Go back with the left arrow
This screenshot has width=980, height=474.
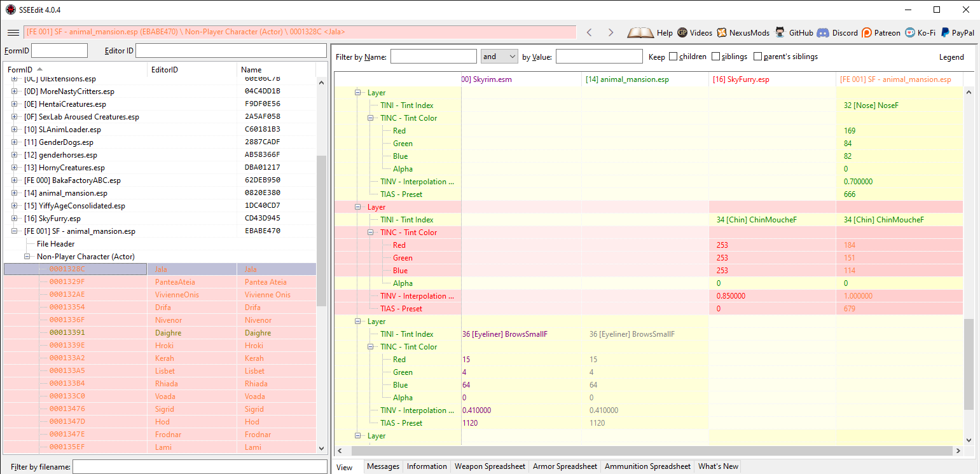click(x=589, y=32)
